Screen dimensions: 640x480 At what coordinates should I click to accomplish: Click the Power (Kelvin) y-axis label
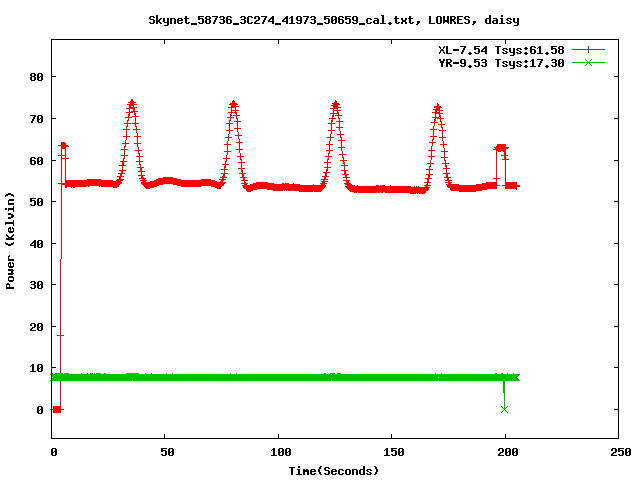coord(10,241)
